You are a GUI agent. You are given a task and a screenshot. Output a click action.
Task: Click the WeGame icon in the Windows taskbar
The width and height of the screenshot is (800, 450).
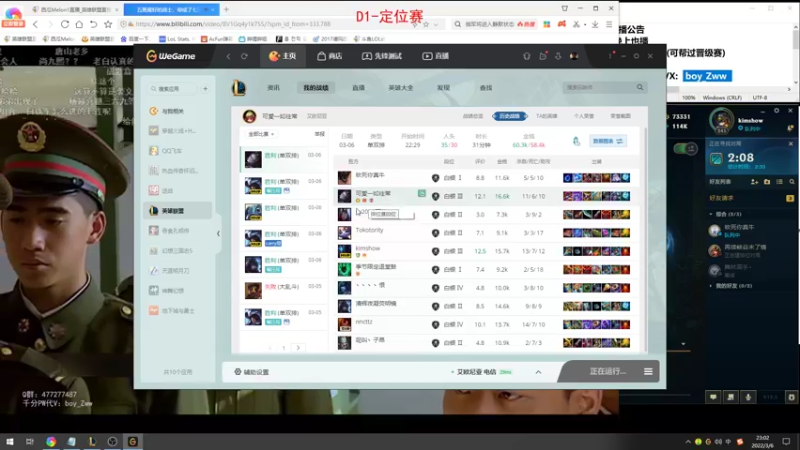pos(133,441)
